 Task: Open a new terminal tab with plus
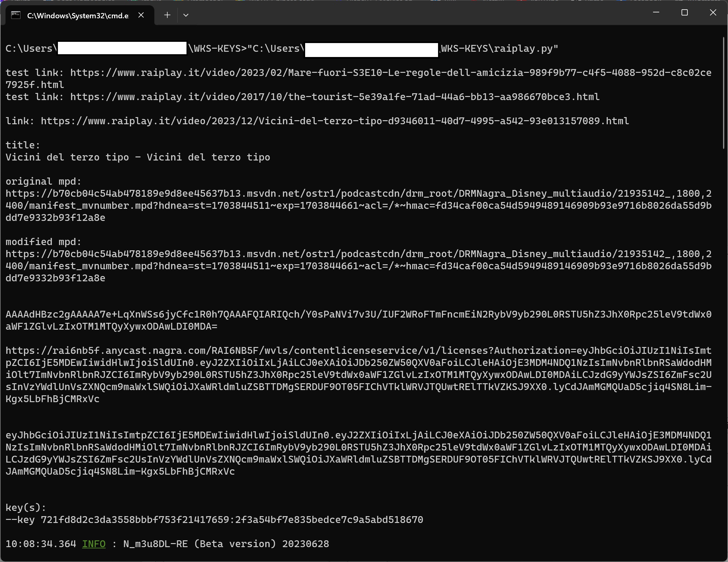tap(167, 15)
